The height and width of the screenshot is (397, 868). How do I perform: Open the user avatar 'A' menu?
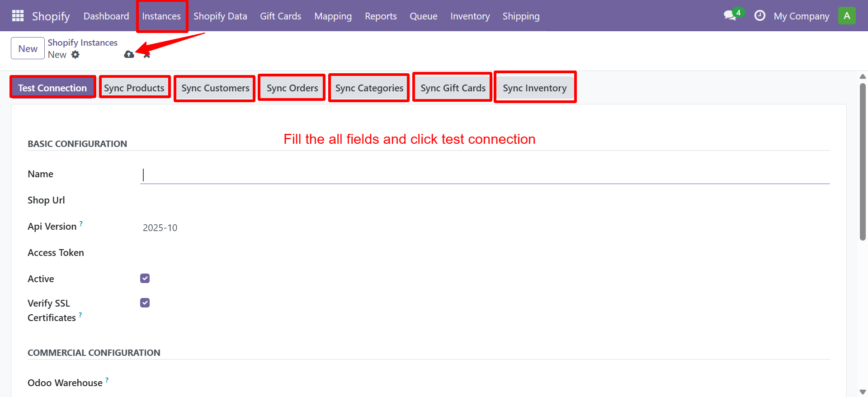(x=847, y=16)
